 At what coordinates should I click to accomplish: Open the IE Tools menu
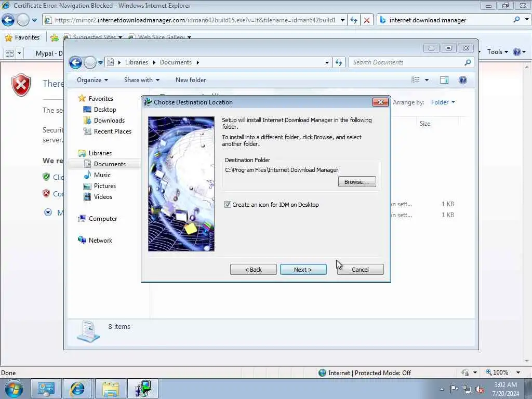point(497,52)
